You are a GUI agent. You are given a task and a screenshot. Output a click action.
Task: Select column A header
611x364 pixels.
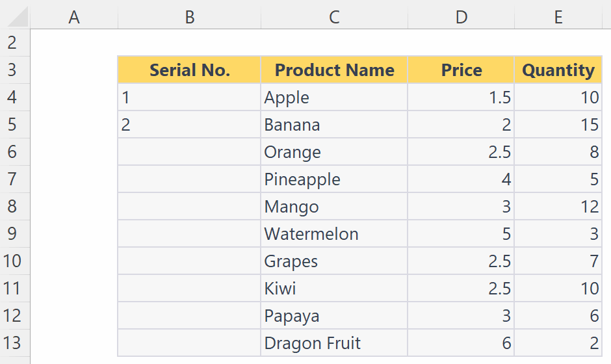tap(74, 17)
